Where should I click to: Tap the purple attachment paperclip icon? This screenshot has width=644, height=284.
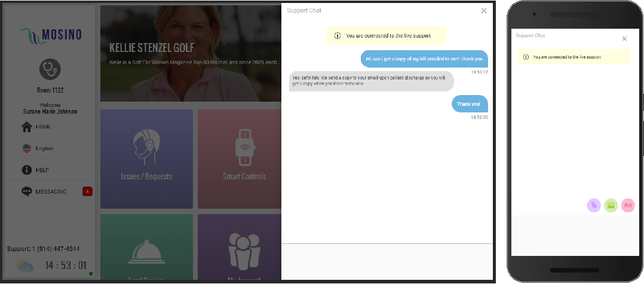[593, 205]
